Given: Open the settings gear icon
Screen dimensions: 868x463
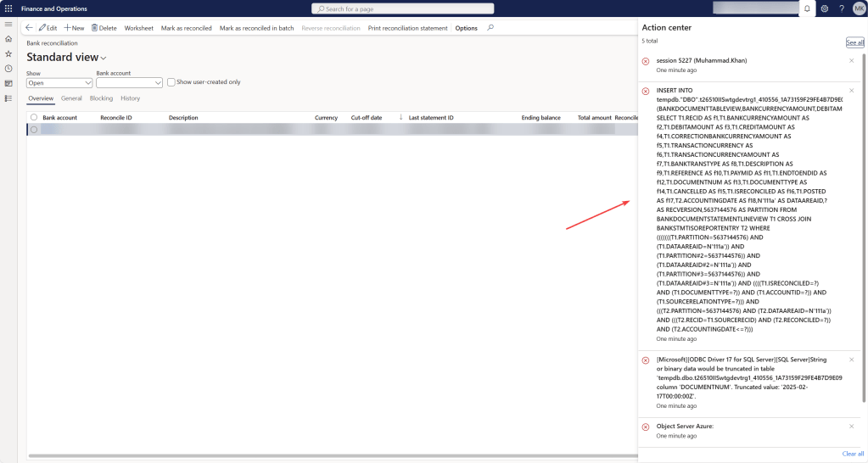Looking at the screenshot, I should [x=824, y=8].
